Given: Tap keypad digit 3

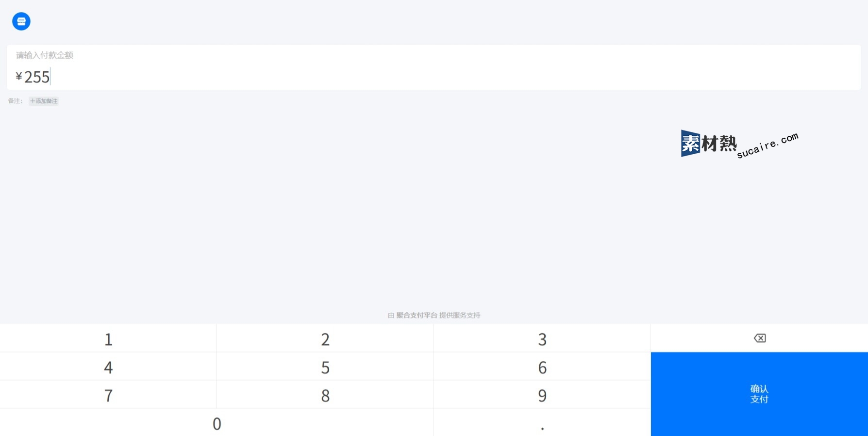Looking at the screenshot, I should tap(542, 338).
